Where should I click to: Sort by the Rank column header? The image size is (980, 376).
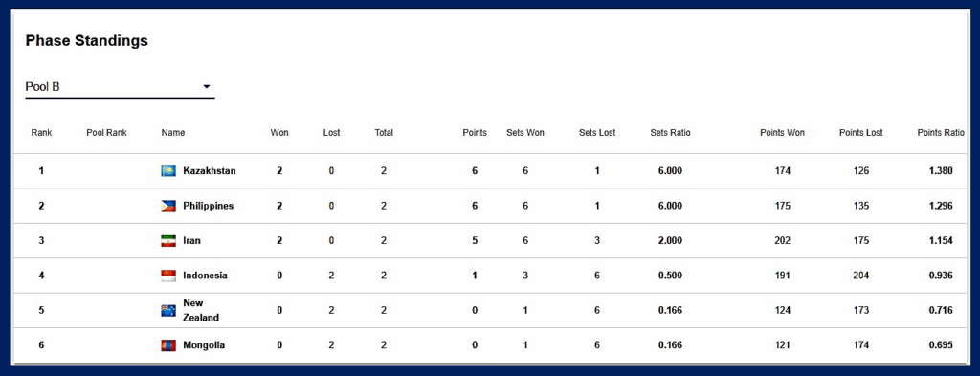tap(41, 133)
